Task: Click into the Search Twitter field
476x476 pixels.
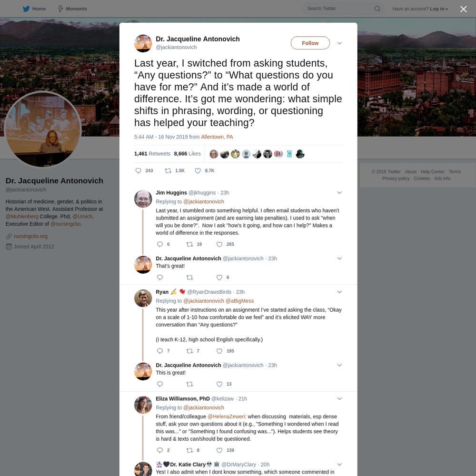Action: coord(339,9)
